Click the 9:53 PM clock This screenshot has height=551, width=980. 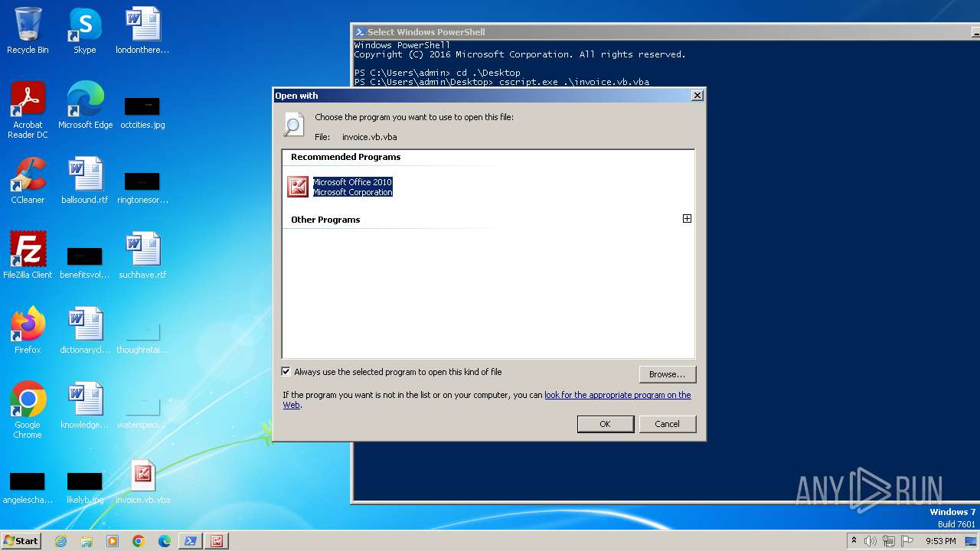[940, 541]
